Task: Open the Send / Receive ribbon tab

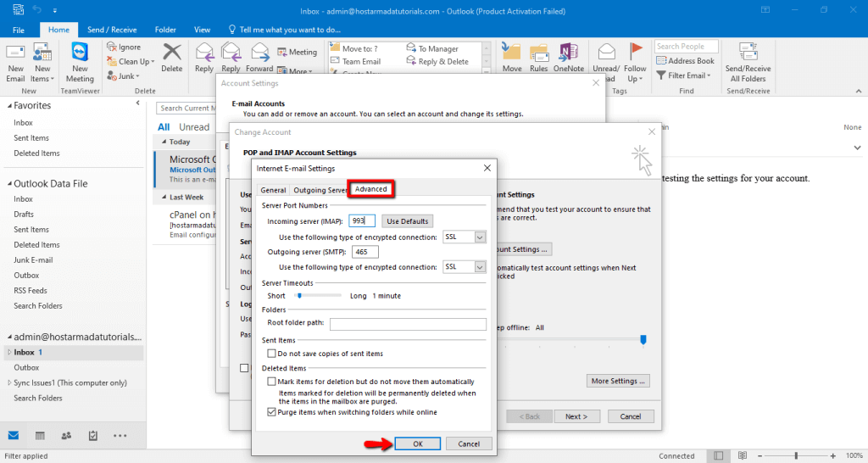Action: coord(112,30)
